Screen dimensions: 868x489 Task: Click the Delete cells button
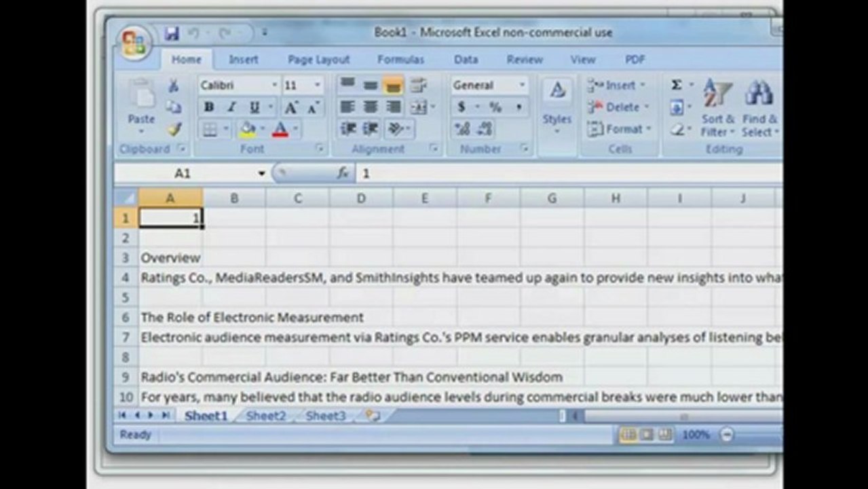point(618,107)
